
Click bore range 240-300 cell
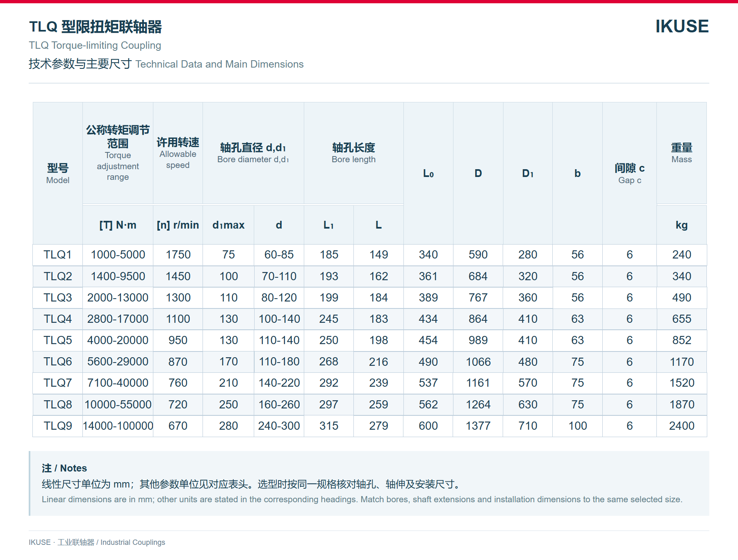point(279,426)
